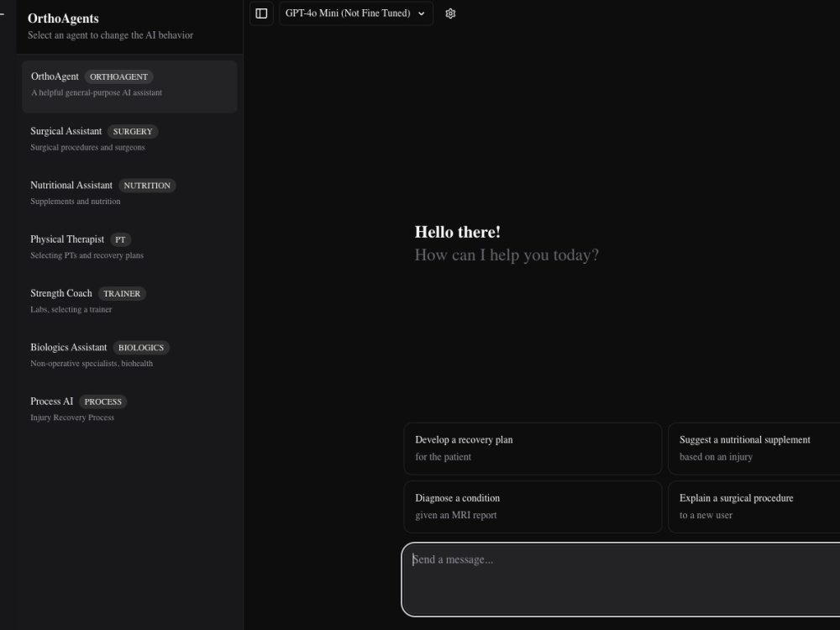Open settings with the gear icon
Viewport: 840px width, 630px height.
(x=450, y=13)
